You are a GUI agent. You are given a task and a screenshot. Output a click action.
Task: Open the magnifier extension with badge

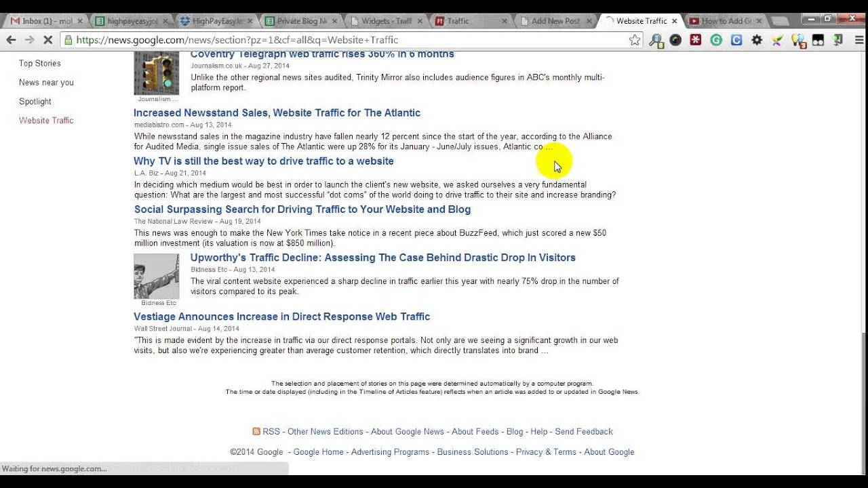click(x=656, y=41)
